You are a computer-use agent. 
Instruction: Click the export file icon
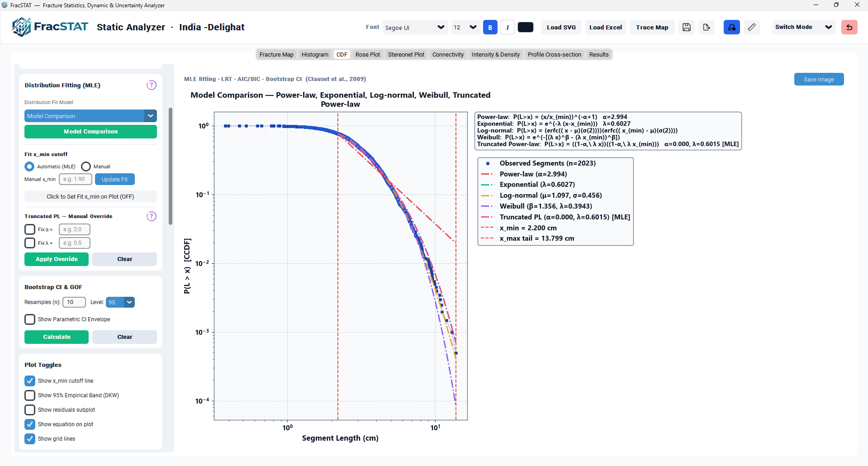click(707, 27)
